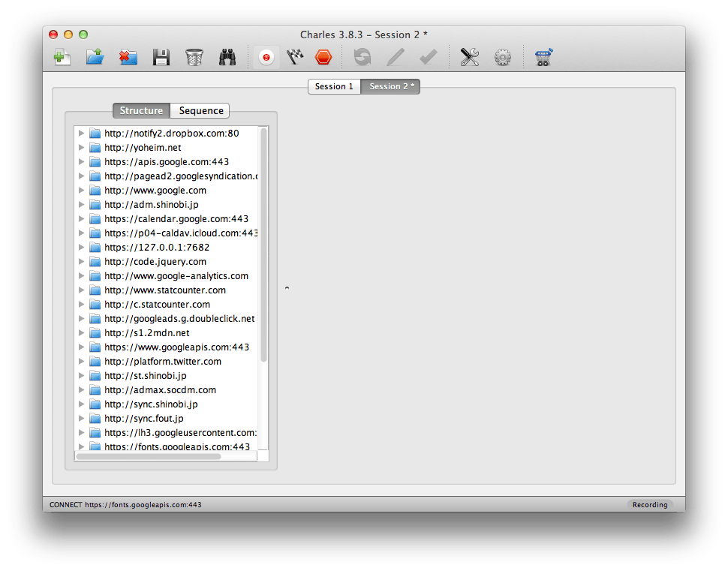728x571 pixels.
Task: Expand the adm.shinobi.jp node
Action: pyautogui.click(x=81, y=205)
